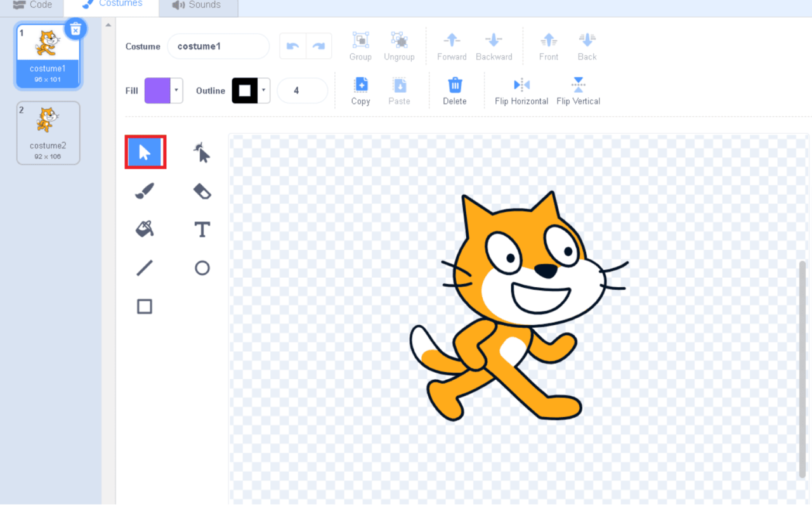Select the Reshape tool
The width and height of the screenshot is (812, 506).
pyautogui.click(x=202, y=152)
